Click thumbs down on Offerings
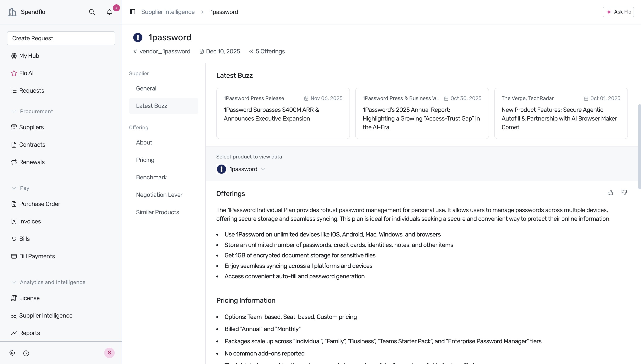 [x=624, y=192]
